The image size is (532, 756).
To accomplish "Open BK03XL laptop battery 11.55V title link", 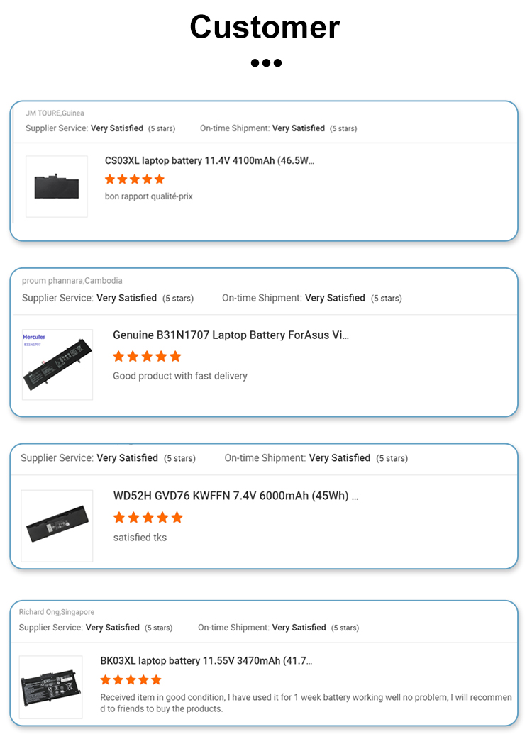I will coord(206,661).
